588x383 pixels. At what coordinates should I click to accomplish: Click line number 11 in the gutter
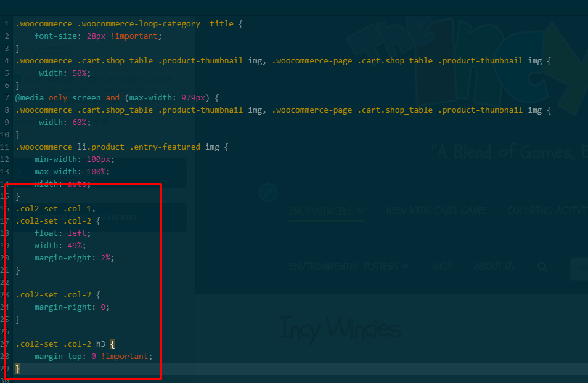(5, 147)
